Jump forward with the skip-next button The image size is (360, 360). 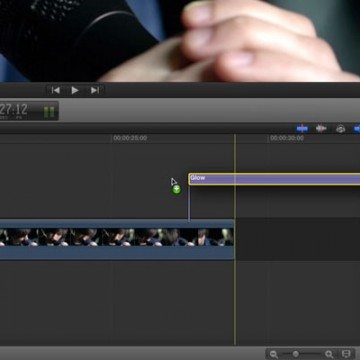click(95, 90)
